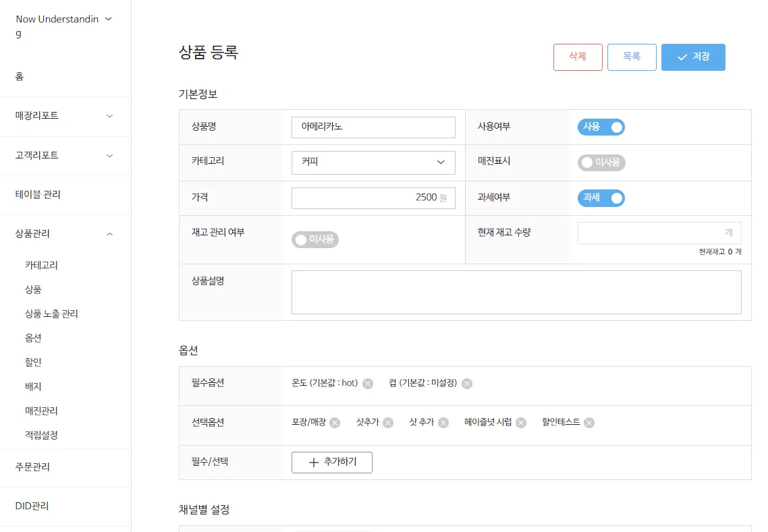The height and width of the screenshot is (532, 768).
Task: Select 카테고리 submenu item
Action: pyautogui.click(x=41, y=265)
